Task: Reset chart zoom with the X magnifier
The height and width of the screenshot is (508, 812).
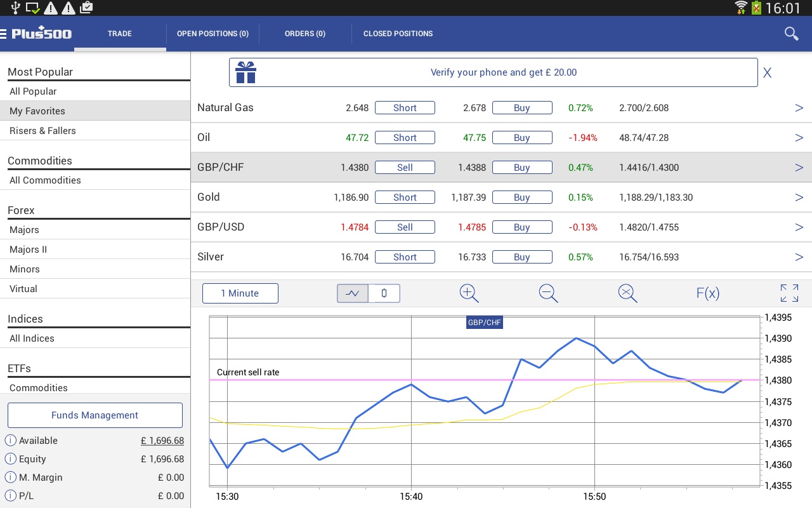Action: [627, 293]
